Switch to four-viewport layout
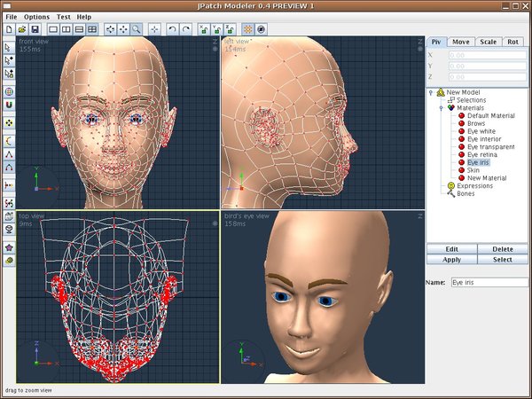532x399 pixels. 93,29
